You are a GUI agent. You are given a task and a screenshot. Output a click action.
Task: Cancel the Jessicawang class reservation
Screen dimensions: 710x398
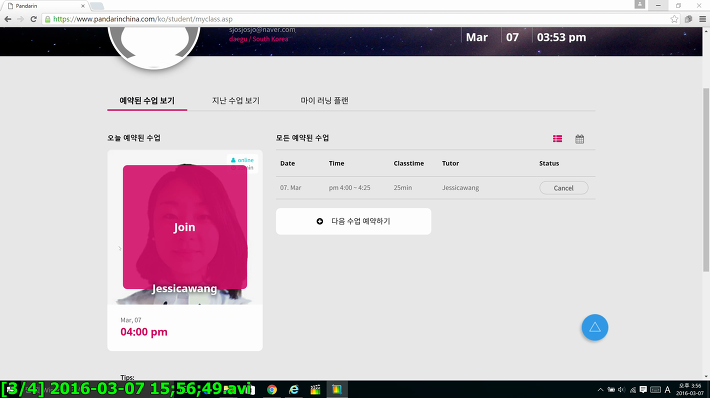coord(564,188)
